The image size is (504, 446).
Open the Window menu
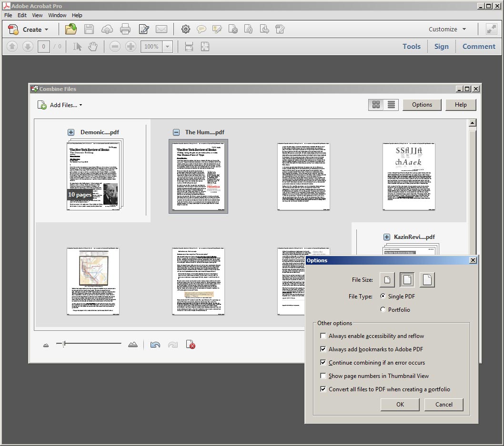[57, 15]
